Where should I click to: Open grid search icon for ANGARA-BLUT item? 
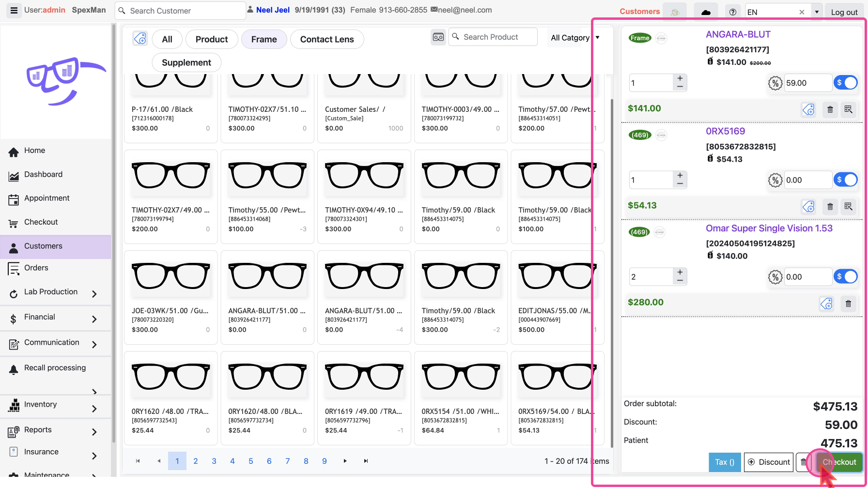pyautogui.click(x=848, y=109)
